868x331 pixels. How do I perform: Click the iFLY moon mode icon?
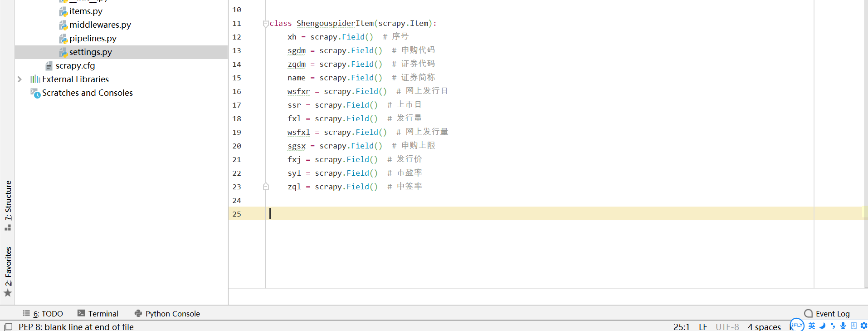click(822, 326)
